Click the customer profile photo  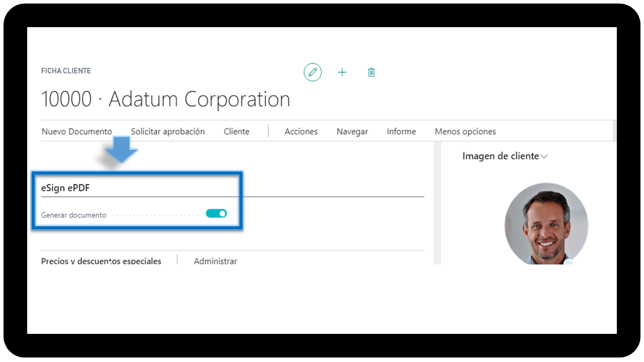point(546,224)
